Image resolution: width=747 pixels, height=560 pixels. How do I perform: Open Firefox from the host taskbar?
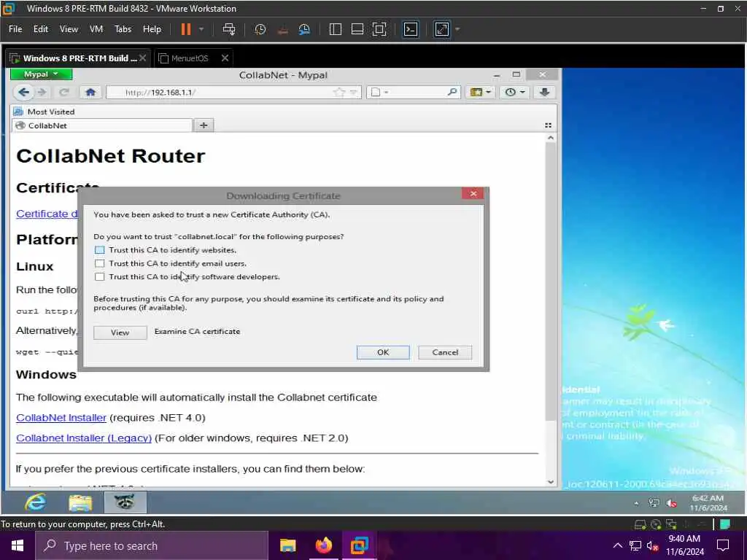point(324,545)
